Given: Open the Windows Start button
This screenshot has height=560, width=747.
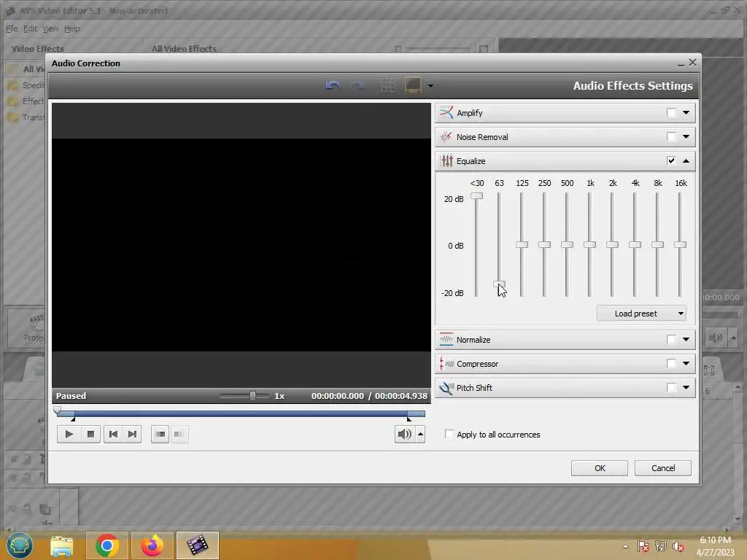Looking at the screenshot, I should click(x=20, y=545).
